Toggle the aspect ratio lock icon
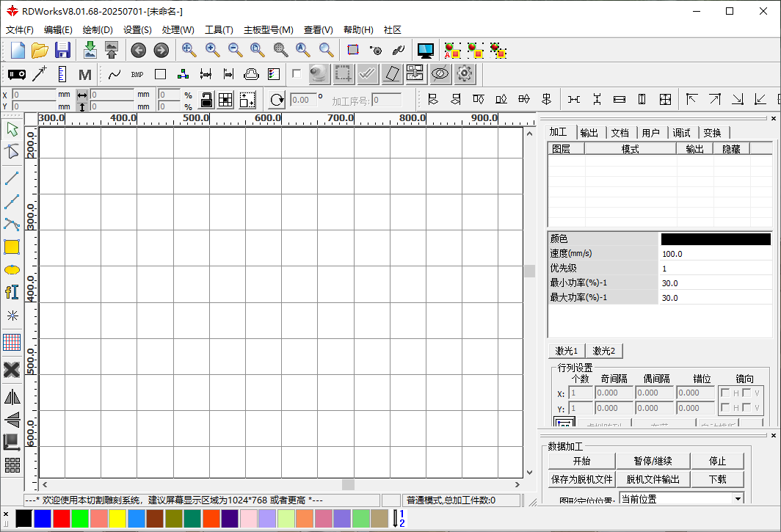 (207, 101)
